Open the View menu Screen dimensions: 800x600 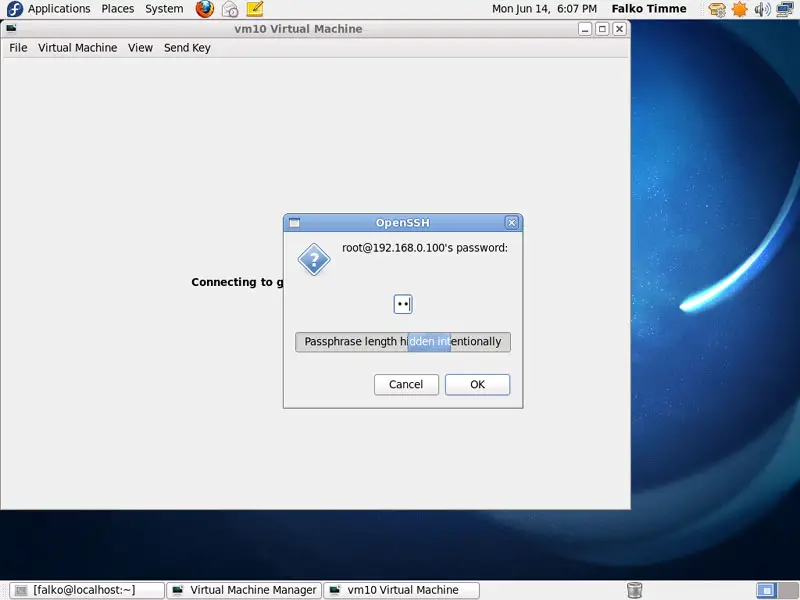click(140, 47)
